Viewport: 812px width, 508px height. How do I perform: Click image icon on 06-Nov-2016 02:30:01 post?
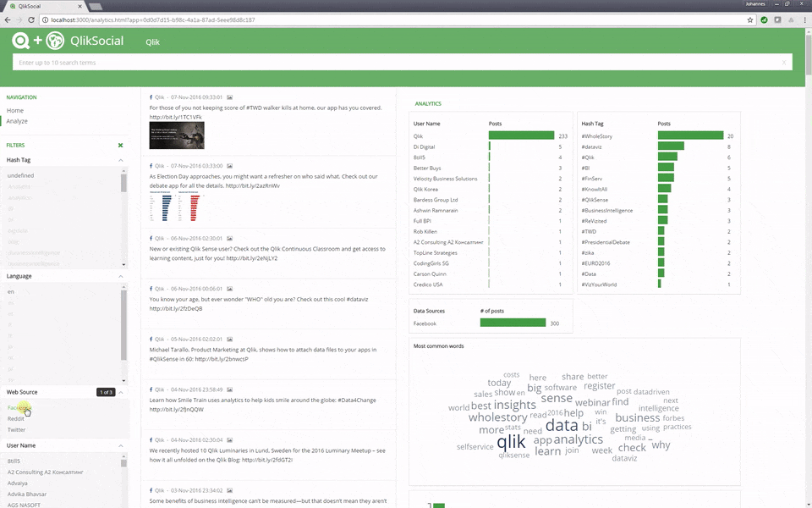coord(229,239)
